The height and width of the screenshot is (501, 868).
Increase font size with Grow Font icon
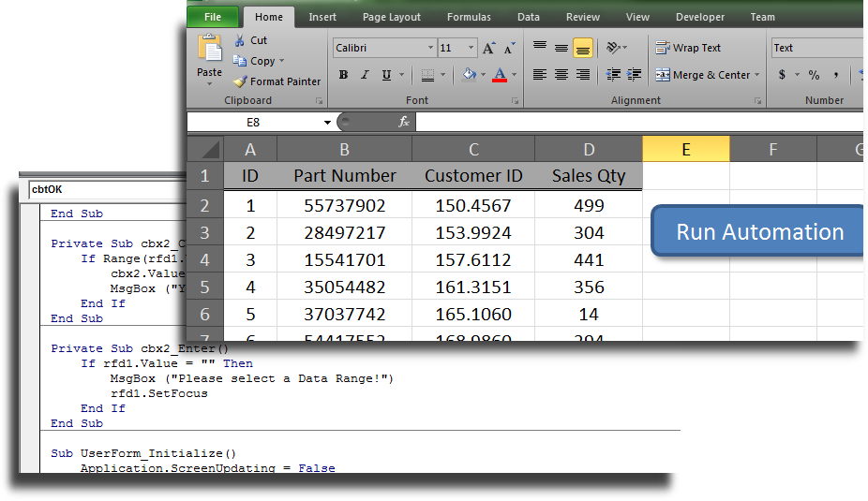(x=488, y=48)
